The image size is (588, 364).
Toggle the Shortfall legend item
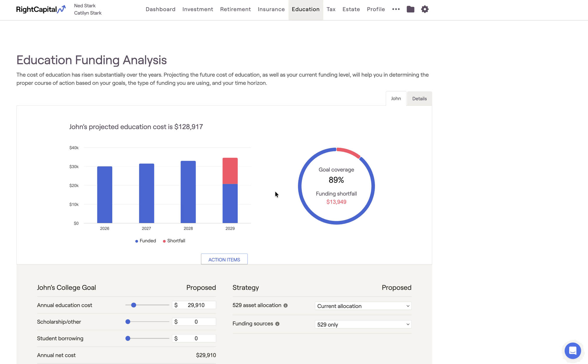(x=174, y=241)
